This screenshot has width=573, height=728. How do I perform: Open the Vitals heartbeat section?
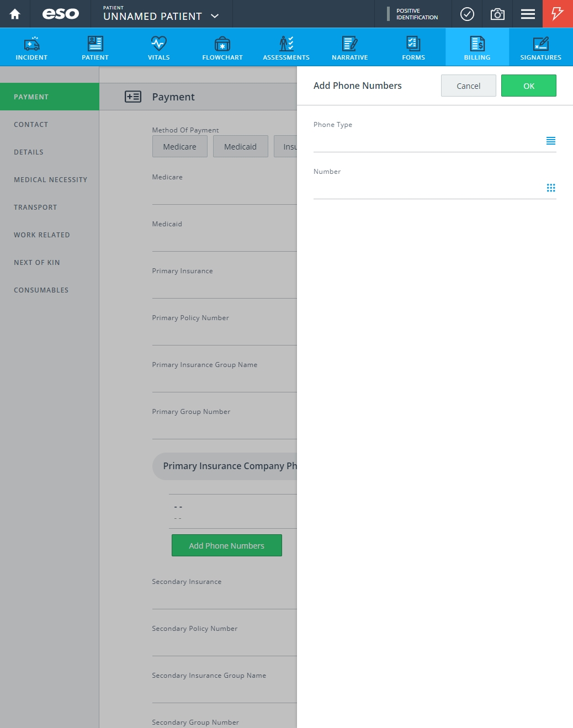[159, 47]
